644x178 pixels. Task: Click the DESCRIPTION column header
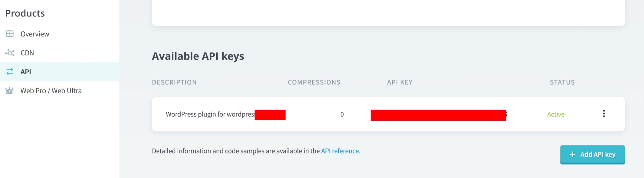[x=174, y=82]
